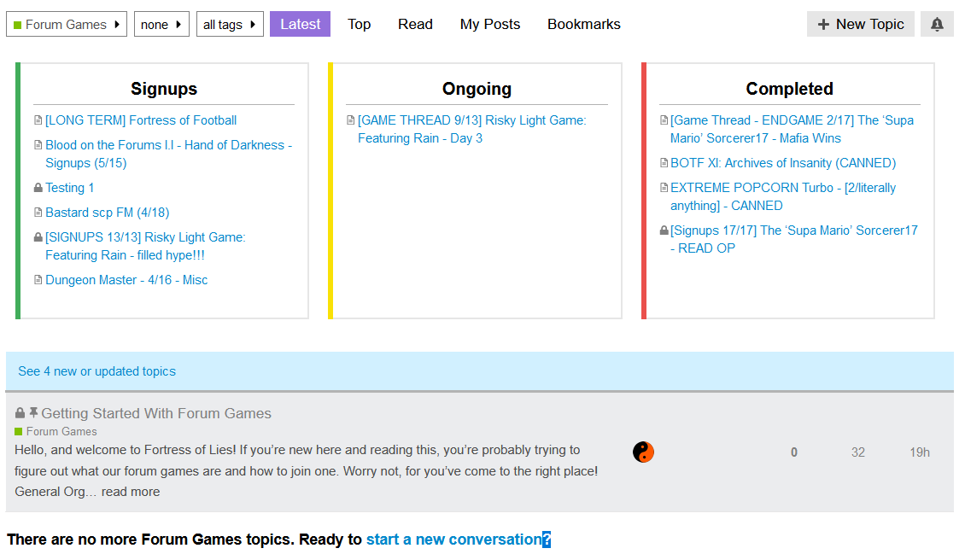Click the document icon beside Blood on the Forums

click(38, 144)
